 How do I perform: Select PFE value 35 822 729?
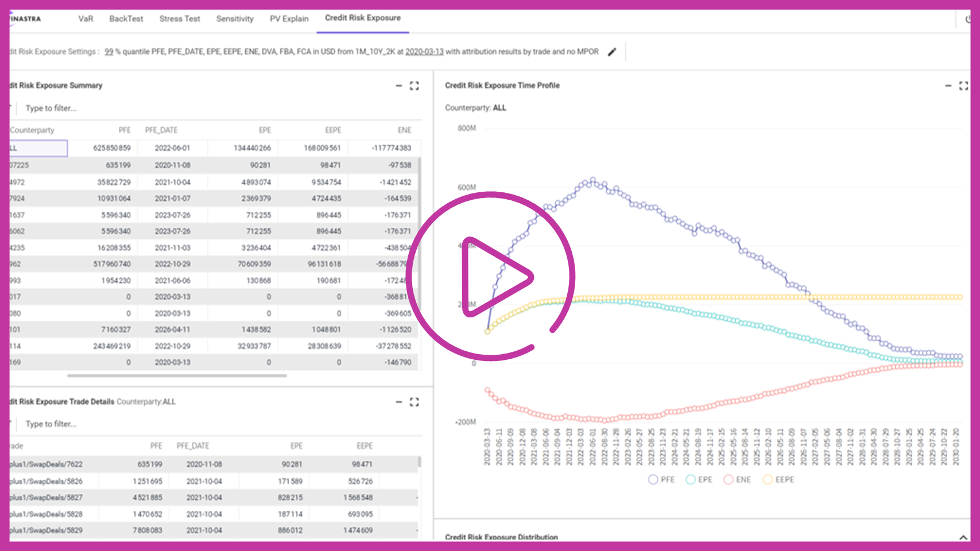[114, 182]
